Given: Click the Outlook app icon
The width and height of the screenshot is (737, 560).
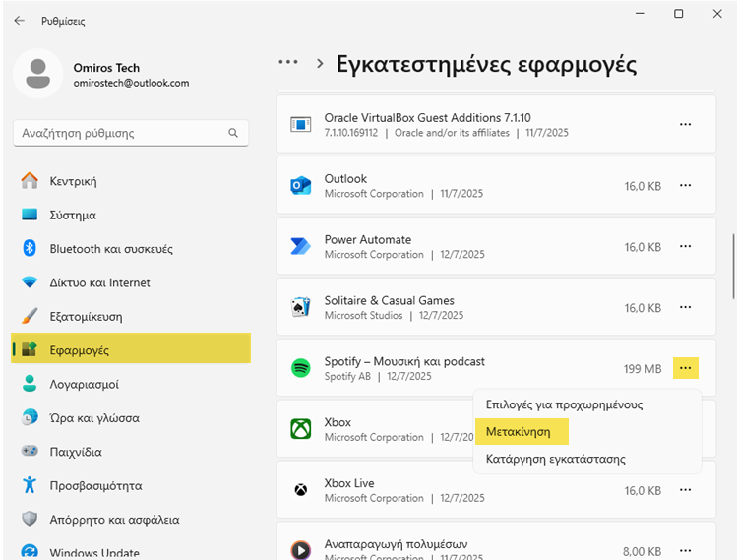Looking at the screenshot, I should [x=300, y=185].
